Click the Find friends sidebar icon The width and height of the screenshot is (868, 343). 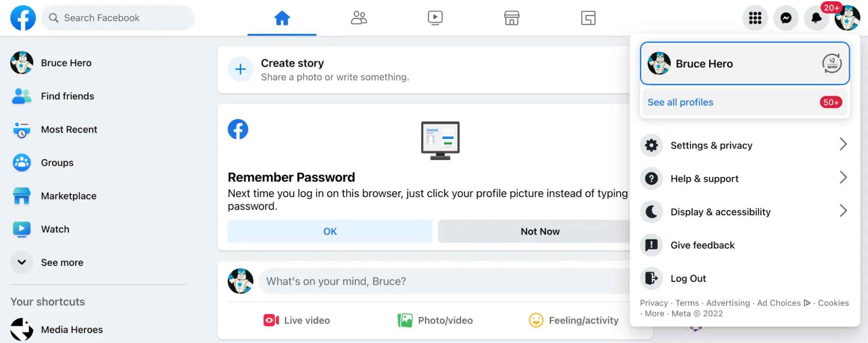[x=22, y=96]
